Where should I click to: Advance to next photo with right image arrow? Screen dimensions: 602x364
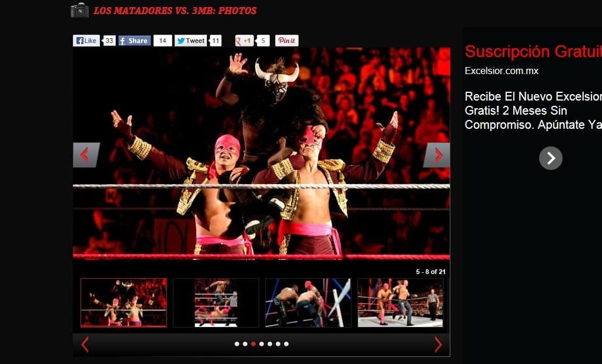point(437,155)
